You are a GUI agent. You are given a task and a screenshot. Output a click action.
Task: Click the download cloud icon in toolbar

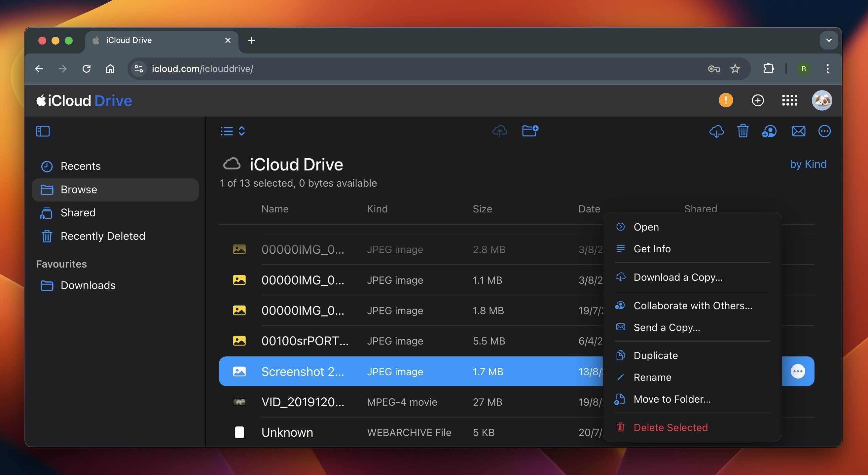click(x=716, y=131)
